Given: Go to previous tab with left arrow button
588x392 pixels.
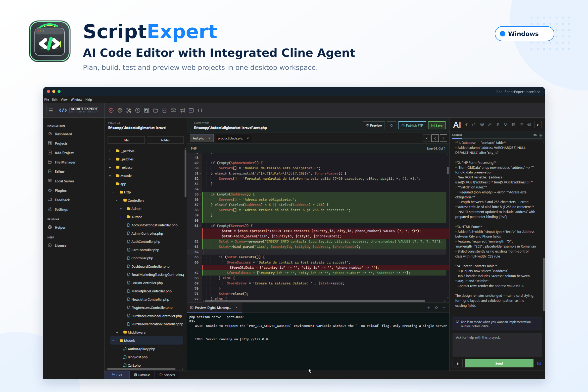Looking at the screenshot, I should [x=435, y=138].
